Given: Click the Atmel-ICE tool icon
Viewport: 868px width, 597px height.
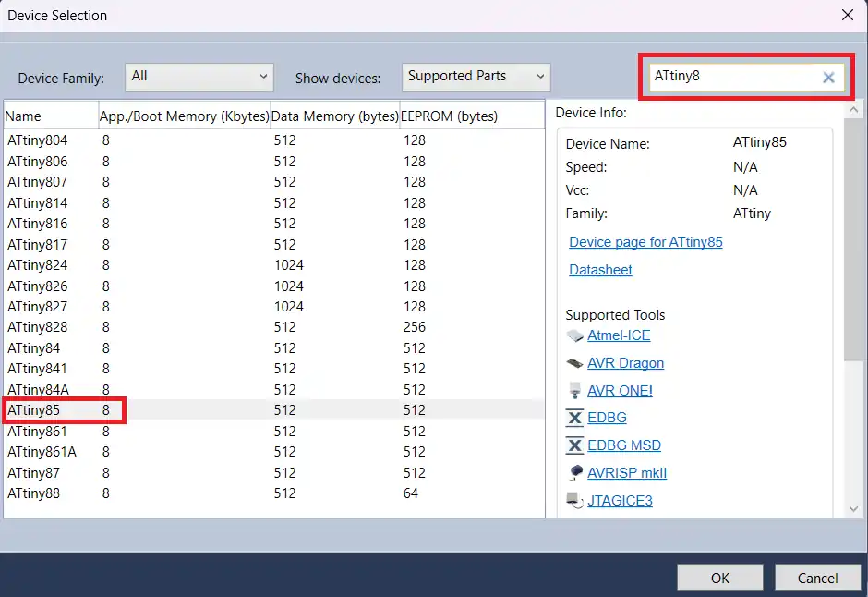Looking at the screenshot, I should point(574,335).
